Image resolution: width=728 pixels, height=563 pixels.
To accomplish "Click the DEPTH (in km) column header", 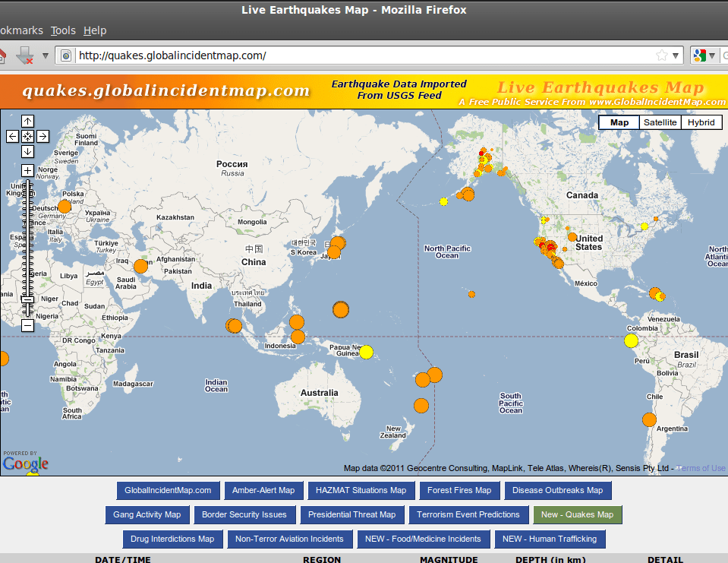I will 550,559.
